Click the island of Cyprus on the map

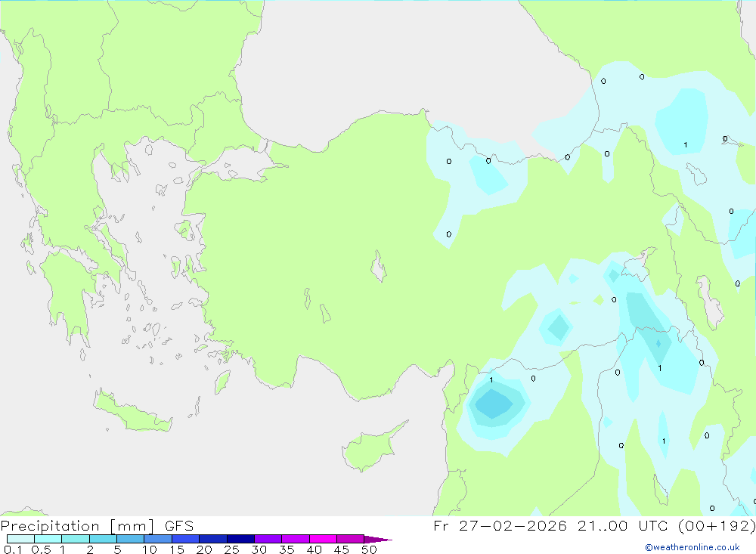(369, 450)
